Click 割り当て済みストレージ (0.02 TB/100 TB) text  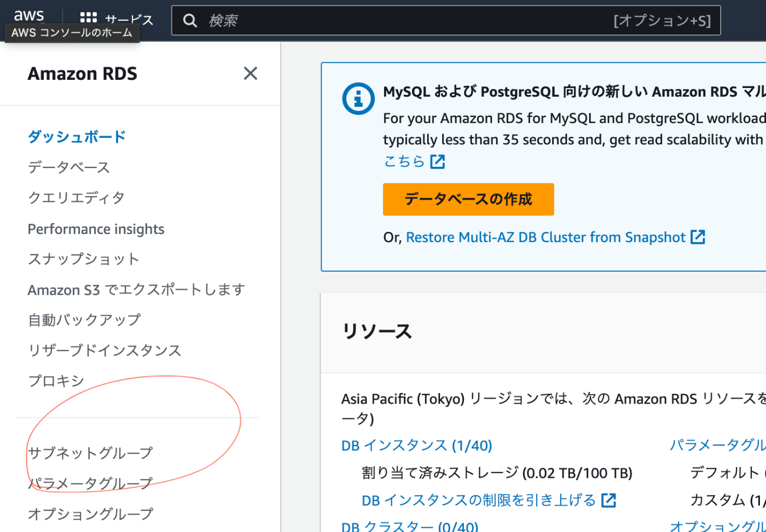coord(497,473)
